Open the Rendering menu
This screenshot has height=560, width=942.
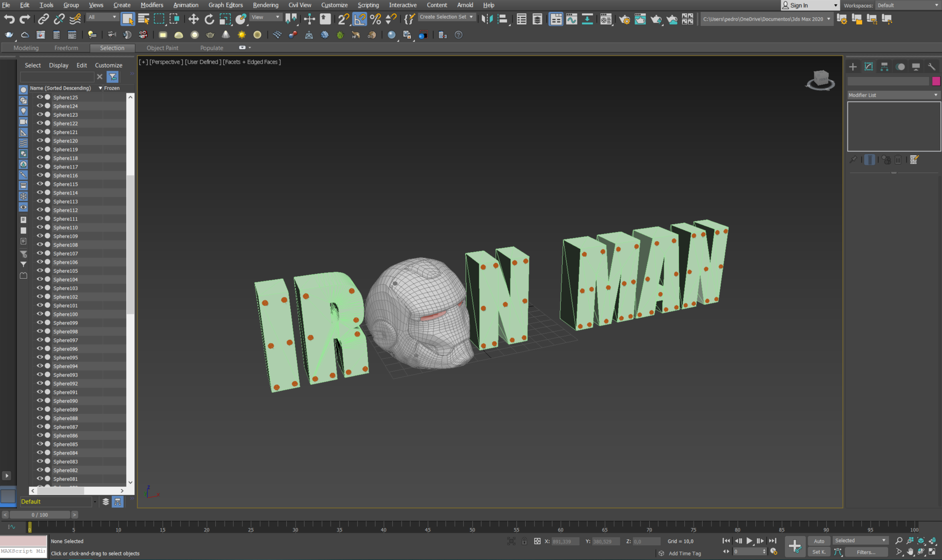tap(266, 5)
